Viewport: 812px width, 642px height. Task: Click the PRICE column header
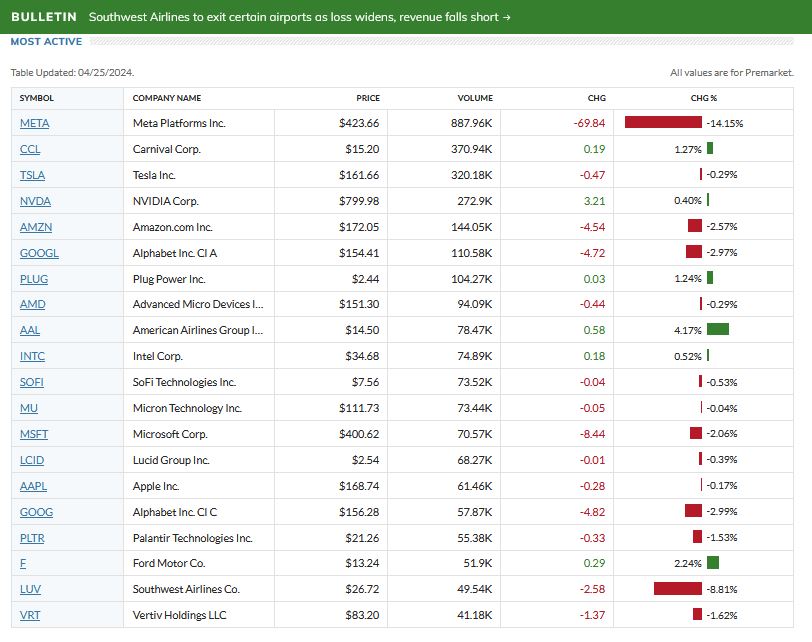(x=368, y=98)
